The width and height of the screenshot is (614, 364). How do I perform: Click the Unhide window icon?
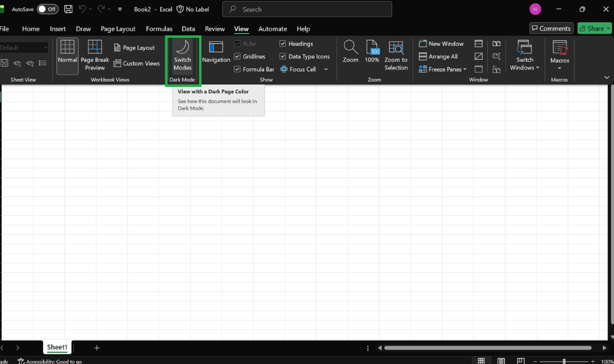coord(478,70)
